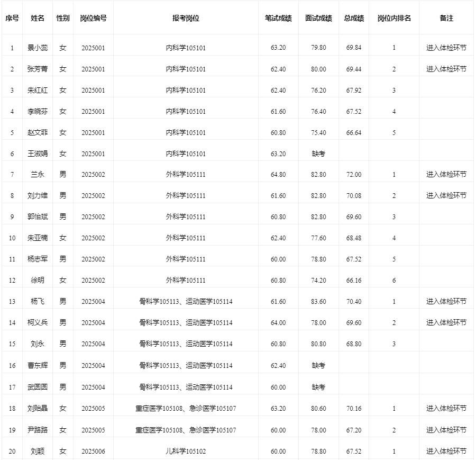Image resolution: width=476 pixels, height=460 pixels.
Task: Click 骨科学 position in 刘永's row
Action: click(x=186, y=344)
